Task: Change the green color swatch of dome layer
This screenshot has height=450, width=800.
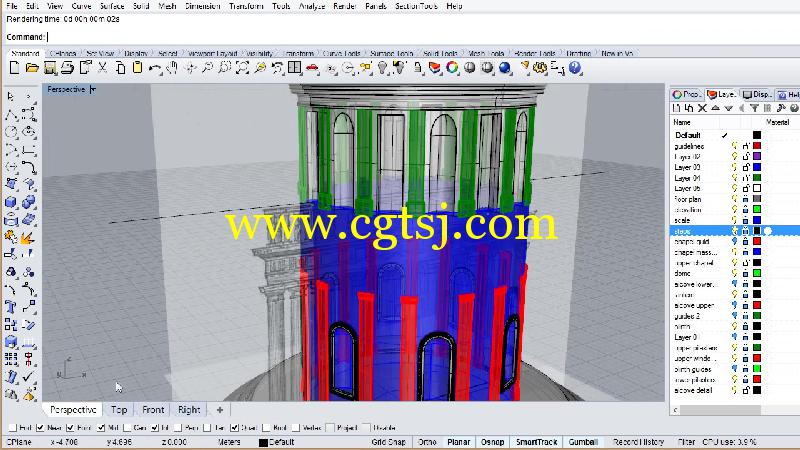Action: pos(757,273)
